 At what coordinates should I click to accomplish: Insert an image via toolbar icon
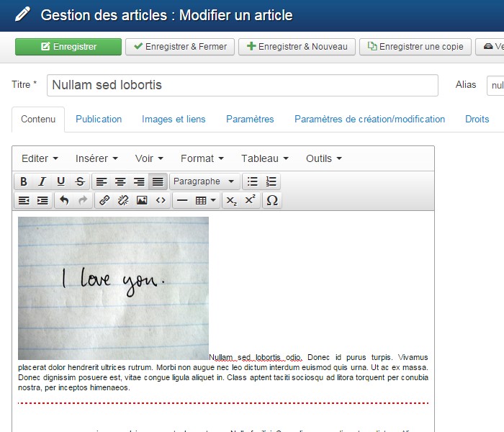click(142, 201)
